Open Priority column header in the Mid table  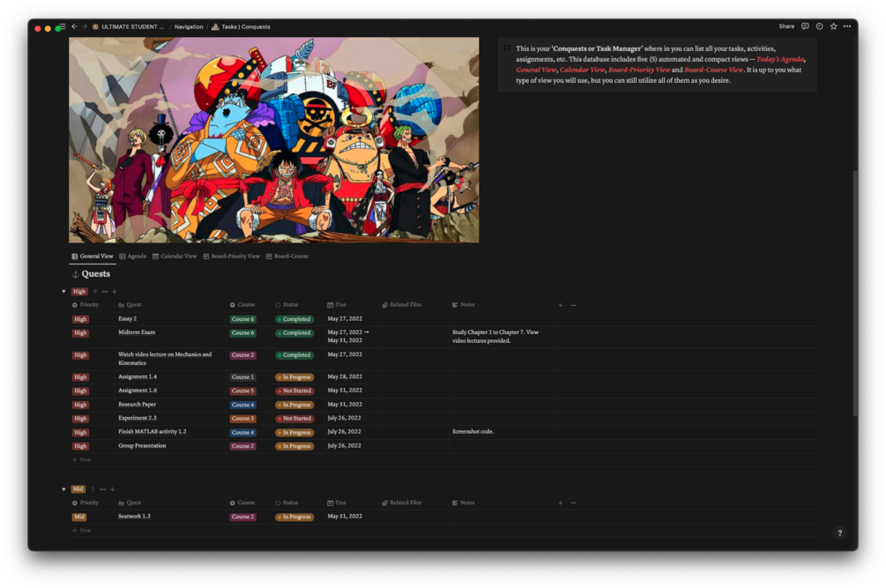point(86,502)
